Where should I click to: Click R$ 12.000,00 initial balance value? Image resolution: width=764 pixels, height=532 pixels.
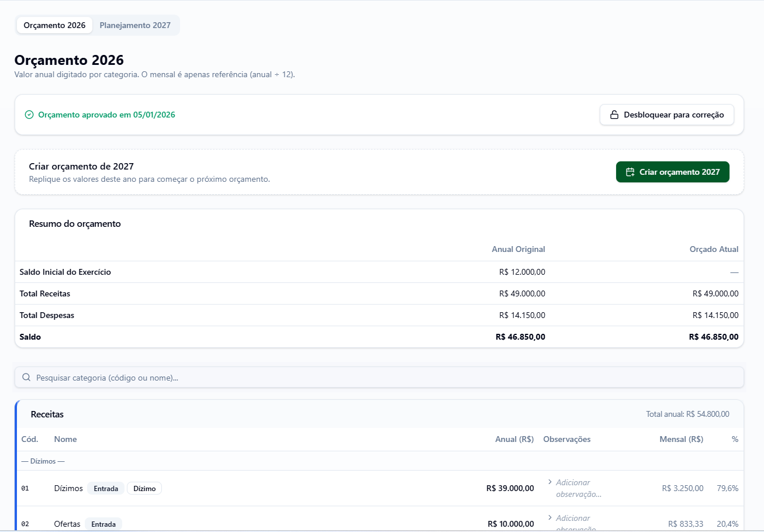click(x=522, y=272)
